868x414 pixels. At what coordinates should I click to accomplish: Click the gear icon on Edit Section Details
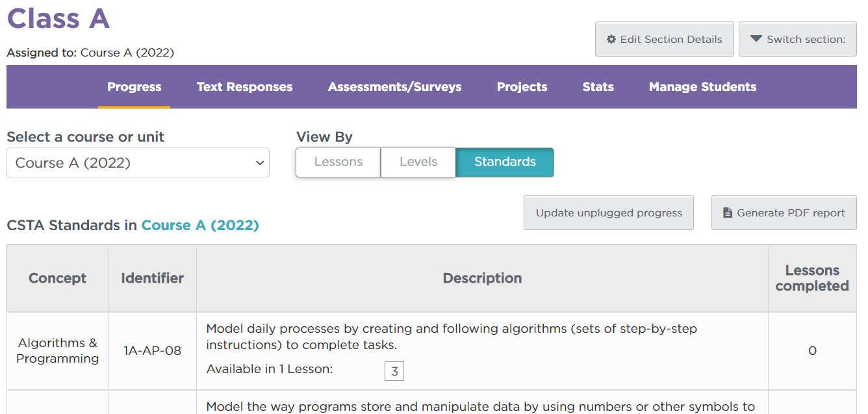point(611,39)
